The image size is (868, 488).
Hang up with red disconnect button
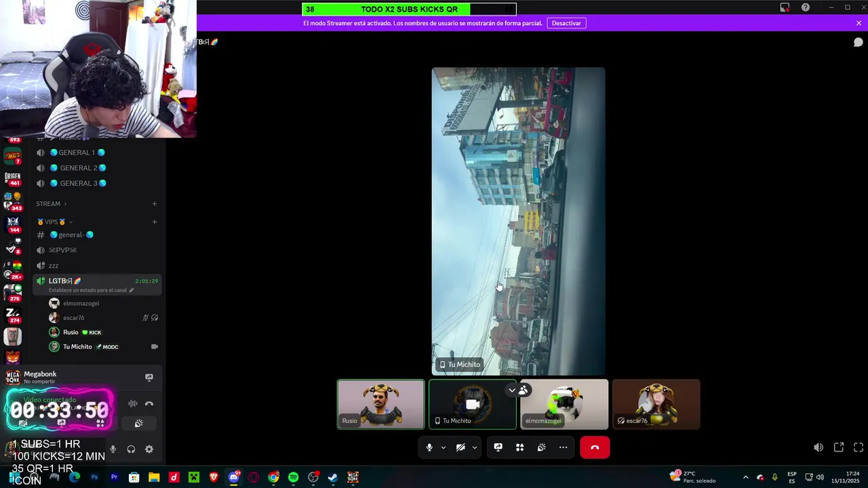click(595, 447)
